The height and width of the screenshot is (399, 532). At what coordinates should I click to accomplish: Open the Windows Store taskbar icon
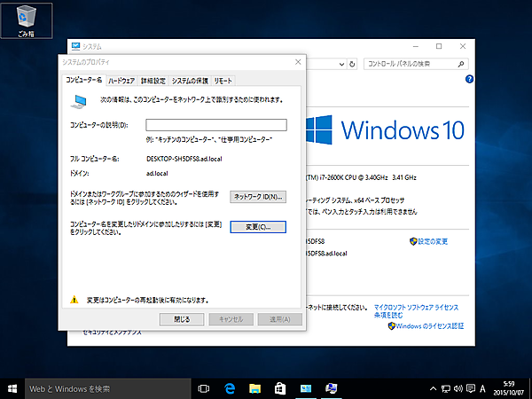coord(280,388)
